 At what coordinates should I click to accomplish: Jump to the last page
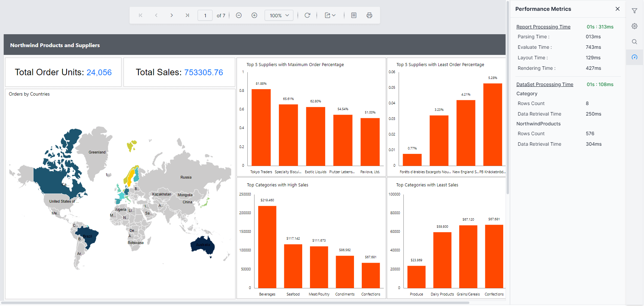pos(187,15)
